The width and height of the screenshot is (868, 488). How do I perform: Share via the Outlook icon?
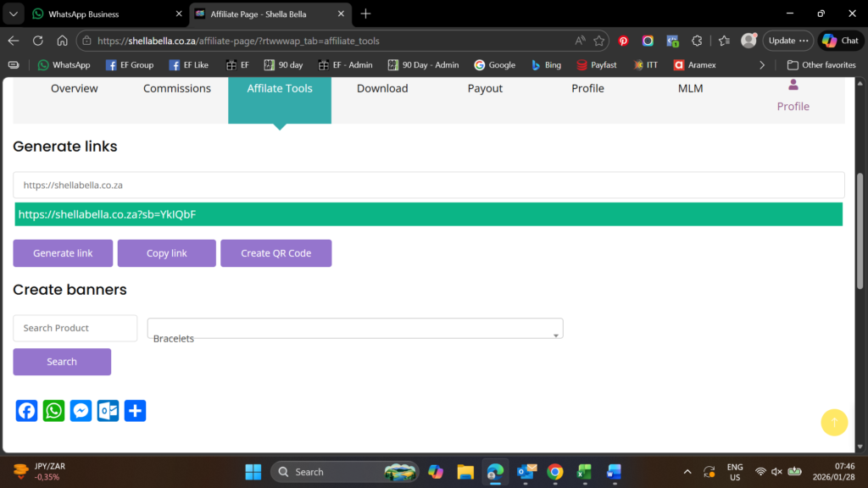pyautogui.click(x=108, y=411)
